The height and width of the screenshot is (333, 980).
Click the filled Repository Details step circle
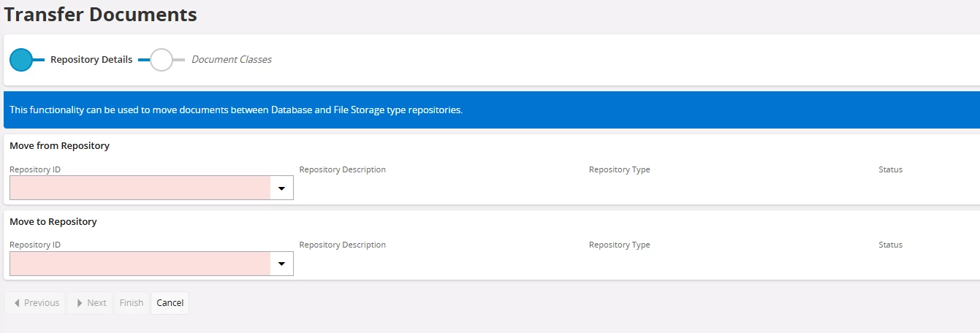(22, 60)
